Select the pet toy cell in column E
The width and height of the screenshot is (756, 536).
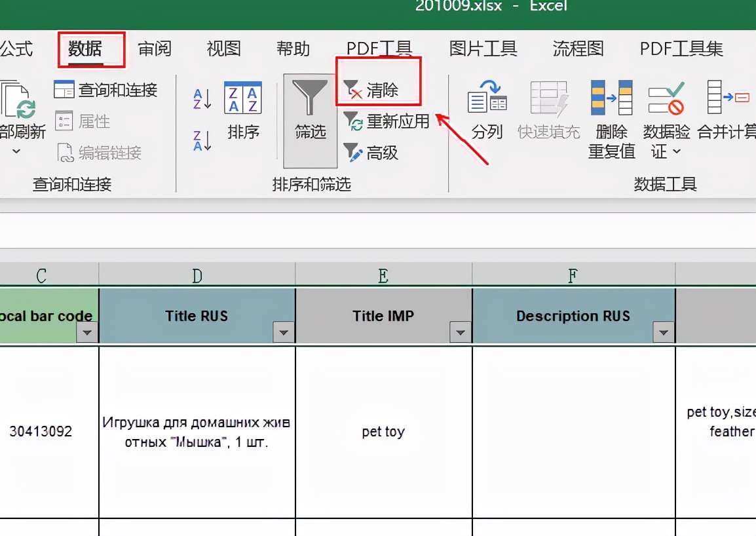click(383, 431)
